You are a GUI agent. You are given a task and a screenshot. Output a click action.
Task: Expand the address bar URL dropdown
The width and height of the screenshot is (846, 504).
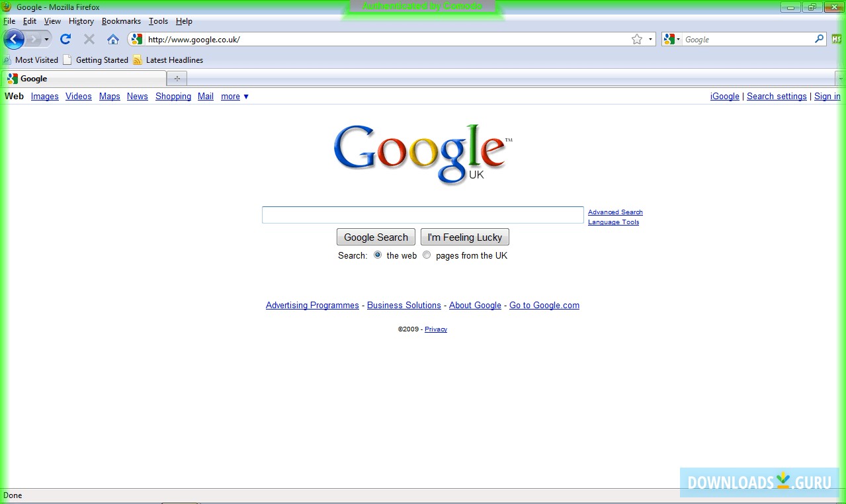650,39
